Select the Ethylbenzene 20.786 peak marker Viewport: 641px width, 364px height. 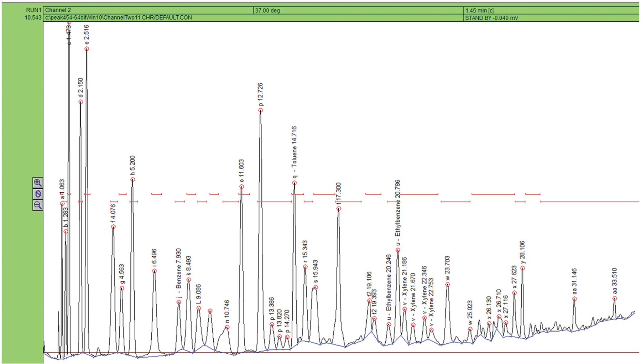[x=398, y=250]
